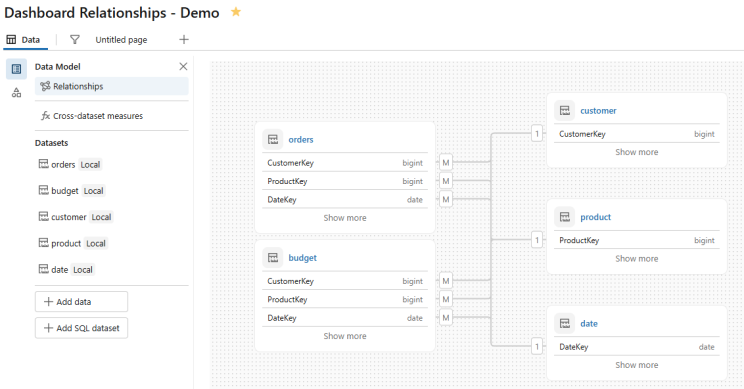Select ProductKey row in product card
The height and width of the screenshot is (389, 744).
pyautogui.click(x=637, y=240)
